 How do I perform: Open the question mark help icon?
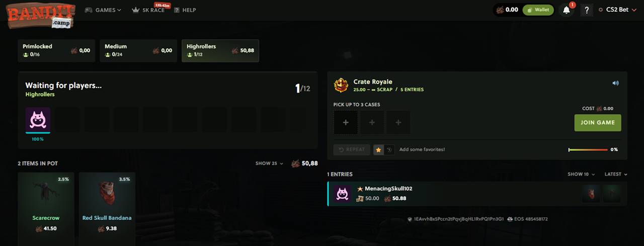point(587,10)
